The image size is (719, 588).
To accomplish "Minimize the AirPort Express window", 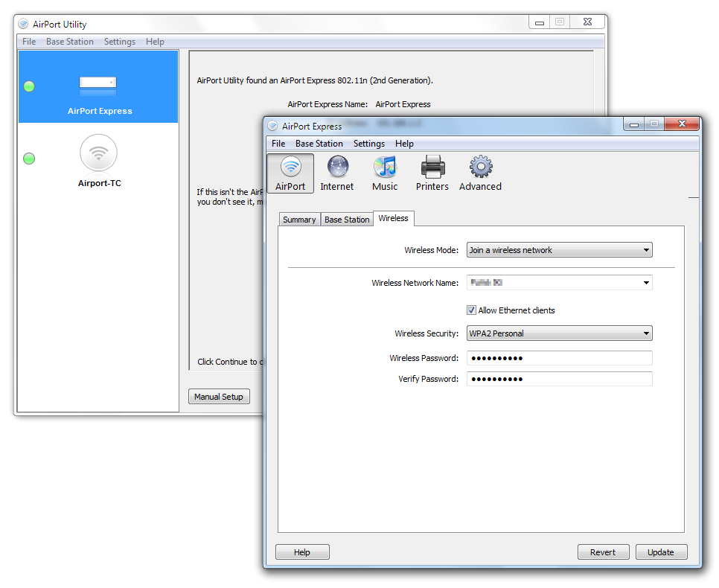I will click(634, 124).
